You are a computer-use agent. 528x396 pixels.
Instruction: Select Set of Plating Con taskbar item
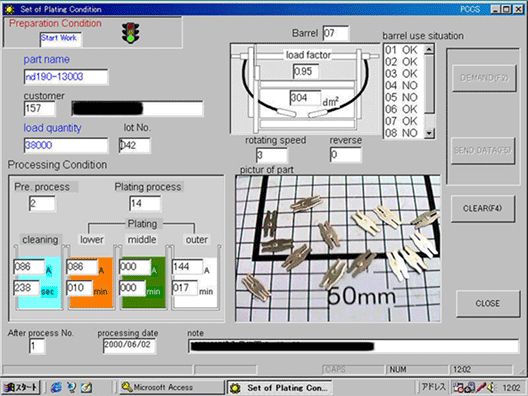279,388
